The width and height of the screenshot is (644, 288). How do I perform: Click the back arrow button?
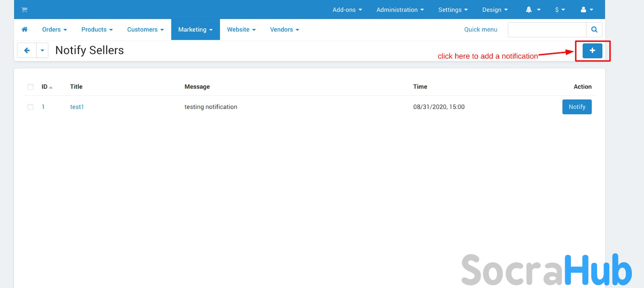point(27,50)
